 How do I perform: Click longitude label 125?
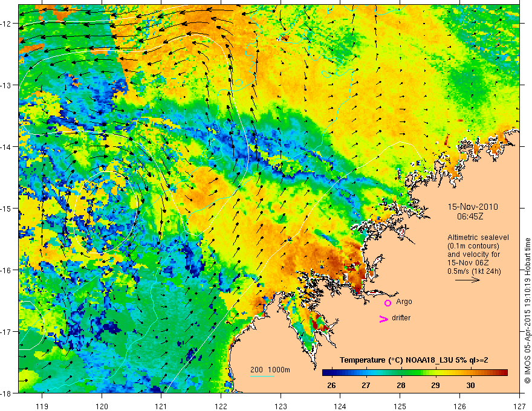400,406
